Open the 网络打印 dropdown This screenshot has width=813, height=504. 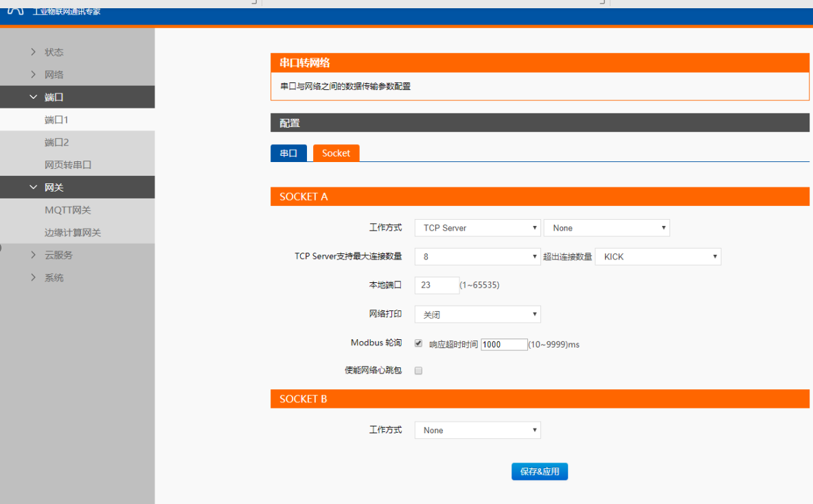pos(477,314)
